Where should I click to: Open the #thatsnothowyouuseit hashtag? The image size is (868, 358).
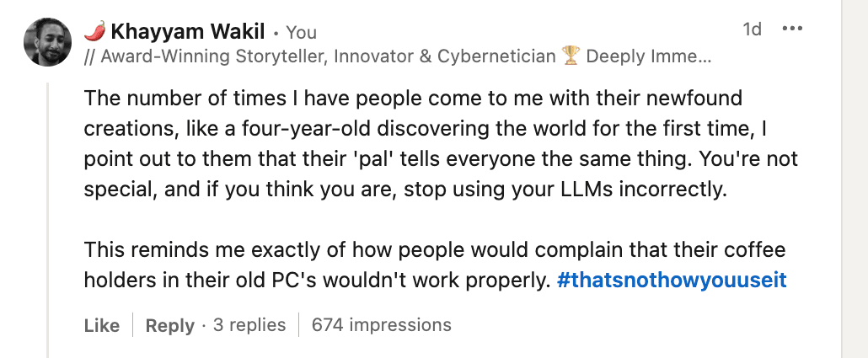coord(672,281)
